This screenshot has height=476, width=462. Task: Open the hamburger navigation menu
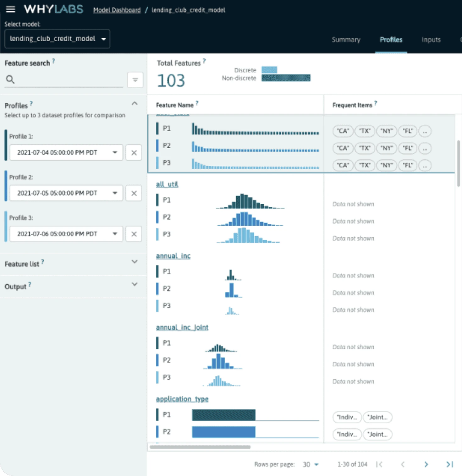pos(10,9)
